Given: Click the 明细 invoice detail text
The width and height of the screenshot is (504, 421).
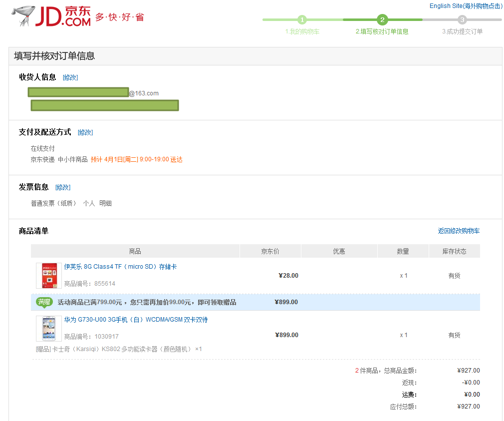Looking at the screenshot, I should [105, 203].
